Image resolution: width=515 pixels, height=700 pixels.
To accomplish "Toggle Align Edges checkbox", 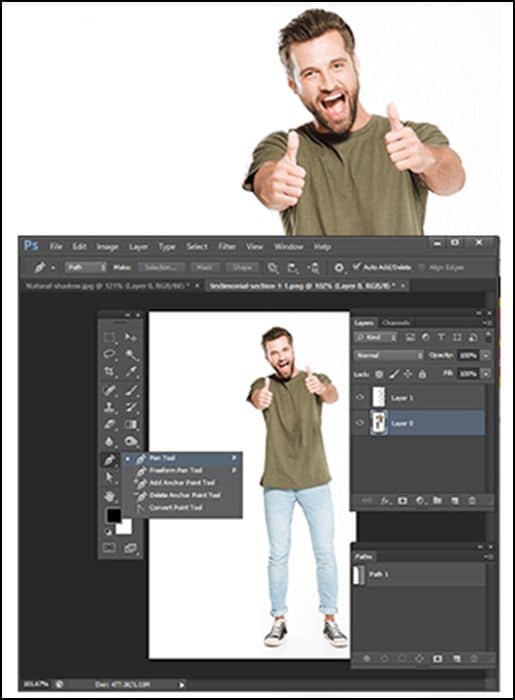I will click(x=421, y=267).
